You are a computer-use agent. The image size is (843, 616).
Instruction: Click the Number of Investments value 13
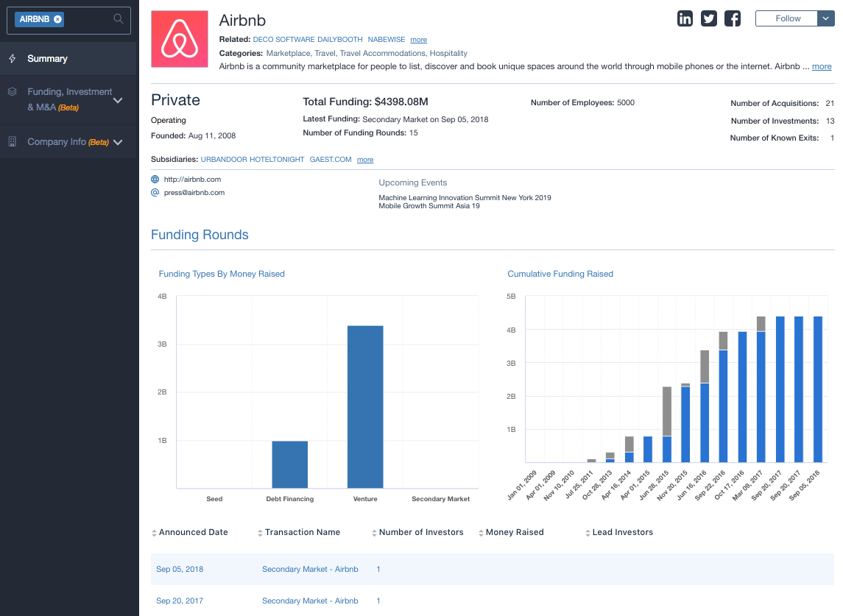(830, 121)
